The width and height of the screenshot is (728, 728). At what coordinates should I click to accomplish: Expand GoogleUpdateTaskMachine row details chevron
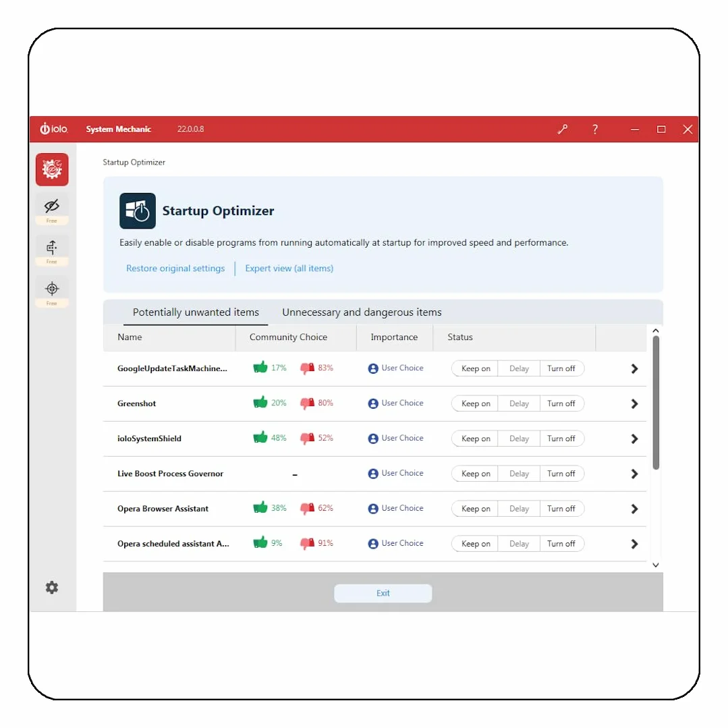tap(634, 368)
